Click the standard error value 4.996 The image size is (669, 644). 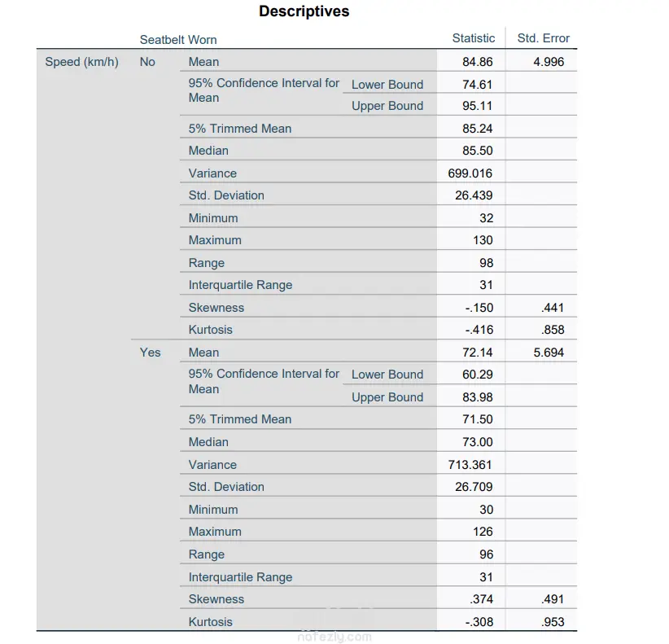click(548, 62)
